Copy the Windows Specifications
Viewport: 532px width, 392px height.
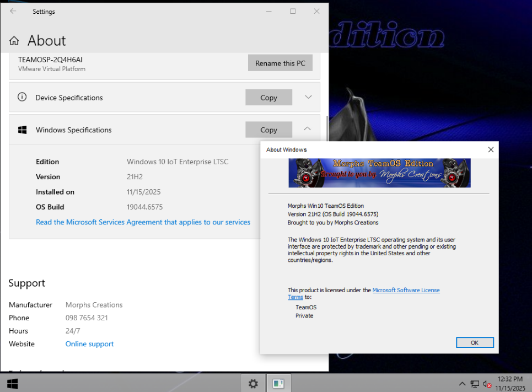pos(268,130)
